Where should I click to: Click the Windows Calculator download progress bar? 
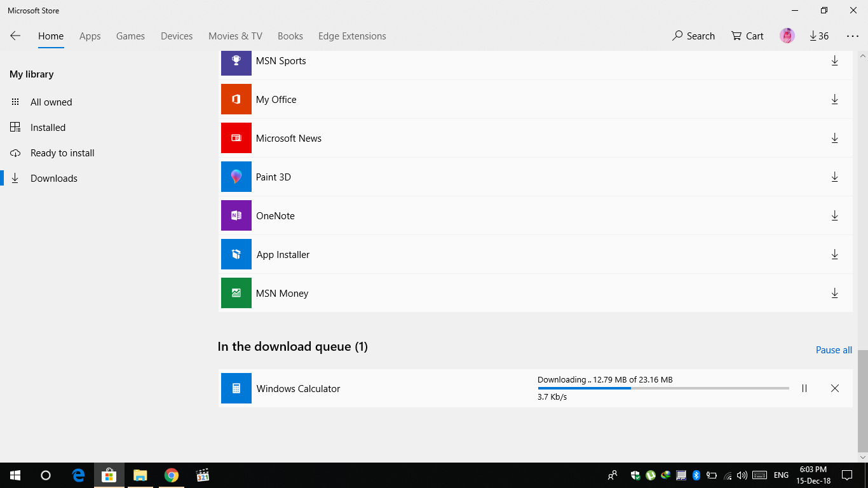[663, 388]
